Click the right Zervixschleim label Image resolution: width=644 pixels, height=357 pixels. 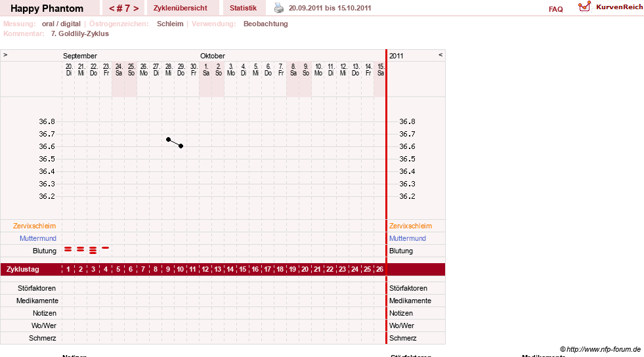click(x=410, y=226)
